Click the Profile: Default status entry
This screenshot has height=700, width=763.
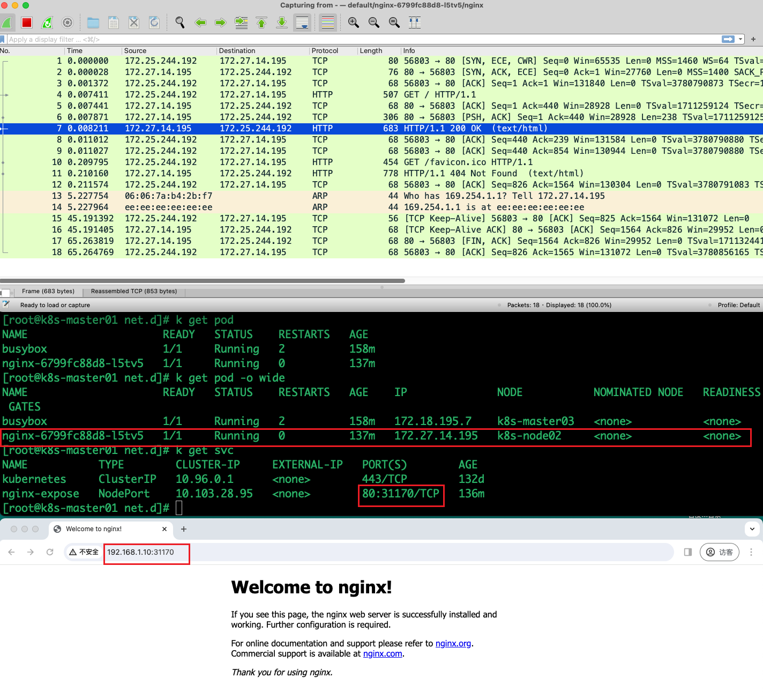click(738, 305)
